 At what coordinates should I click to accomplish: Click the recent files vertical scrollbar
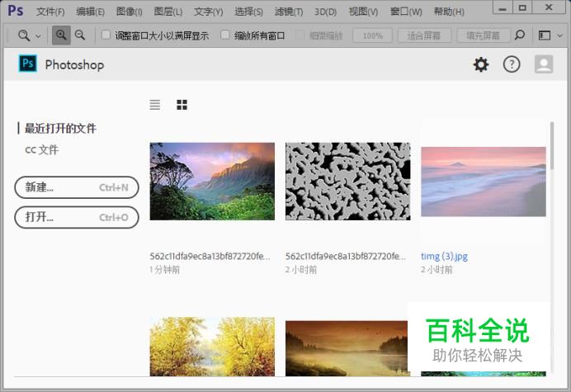click(x=552, y=146)
